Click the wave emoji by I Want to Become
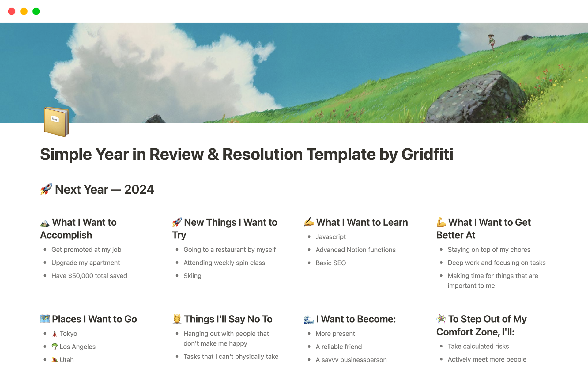The width and height of the screenshot is (588, 368). 309,319
